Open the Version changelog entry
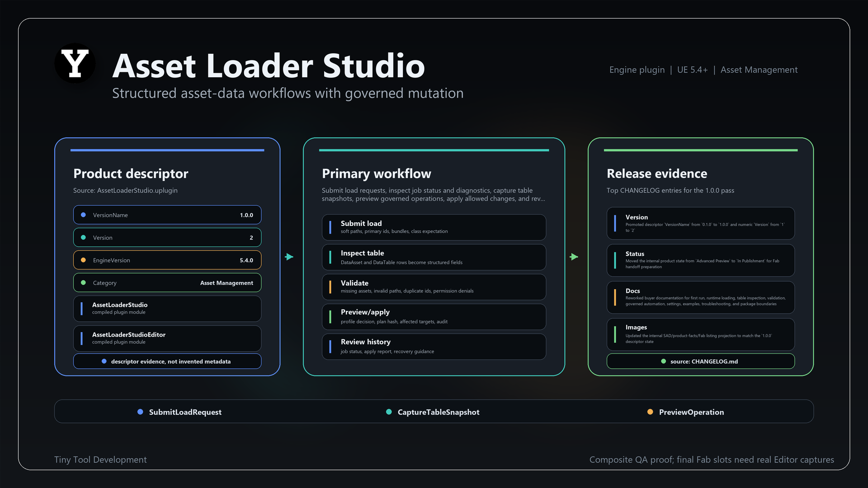This screenshot has height=488, width=868. [x=701, y=223]
